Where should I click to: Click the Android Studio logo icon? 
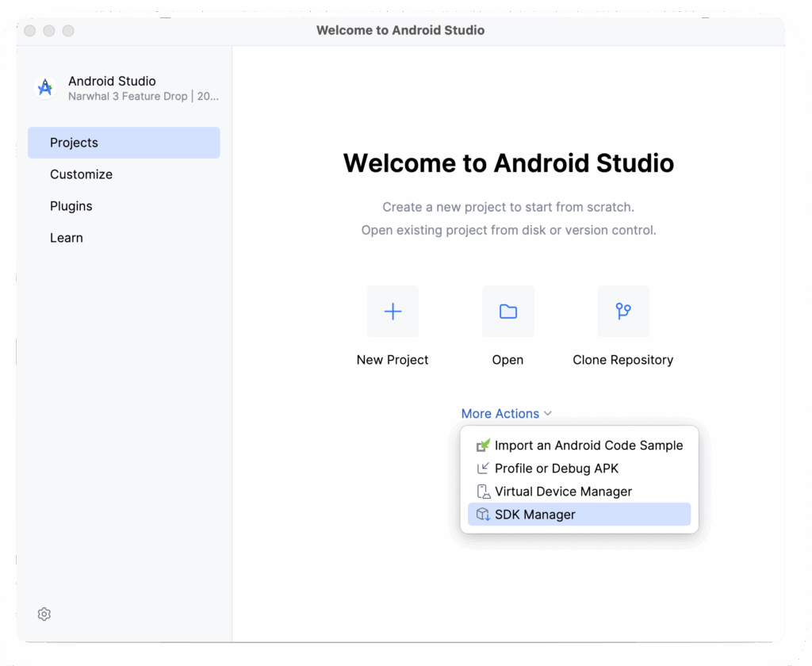coord(45,87)
